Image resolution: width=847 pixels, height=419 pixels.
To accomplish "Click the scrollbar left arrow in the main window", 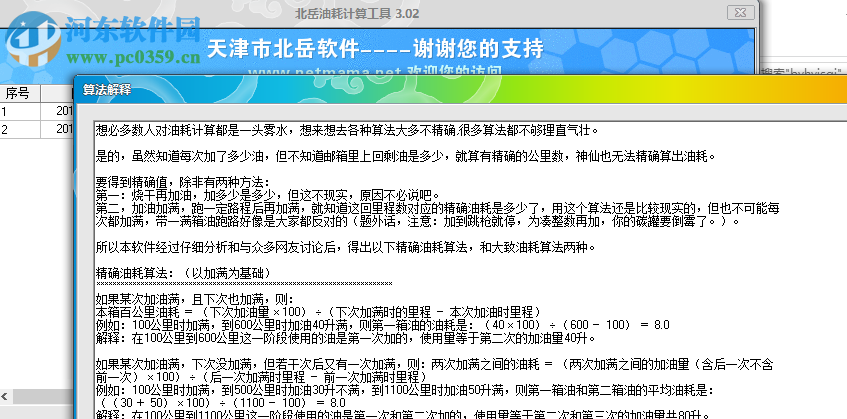I will click(5, 397).
